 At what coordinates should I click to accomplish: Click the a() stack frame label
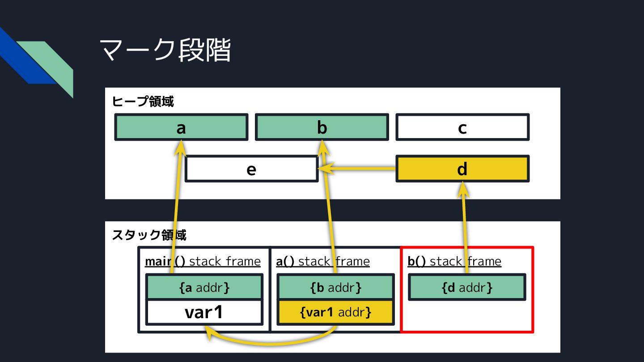pos(323,261)
